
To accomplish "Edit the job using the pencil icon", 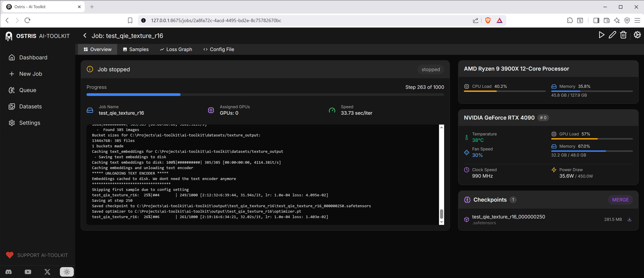I will tap(612, 35).
